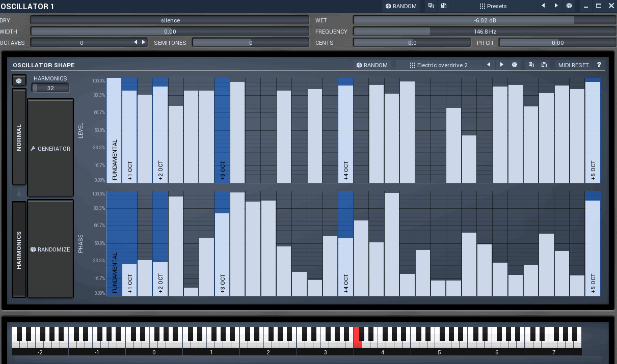Screen dimensions: 617x364
Task: Click FUNDAMENTAL bar in PHASE graph
Action: [x=114, y=243]
